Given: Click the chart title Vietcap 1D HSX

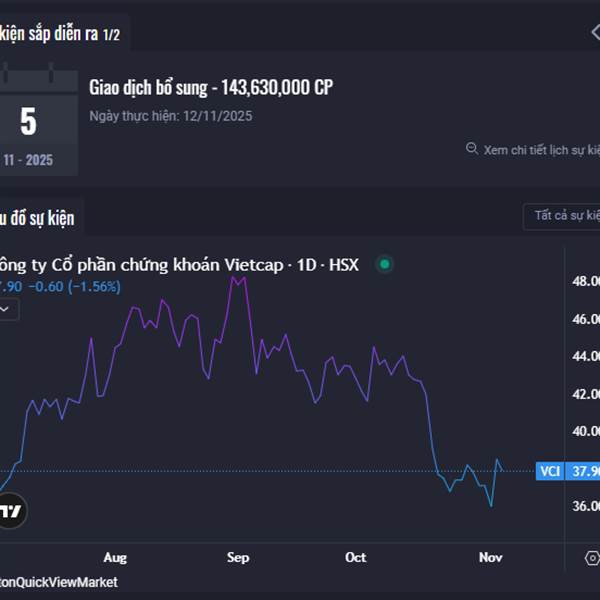Looking at the screenshot, I should (178, 265).
